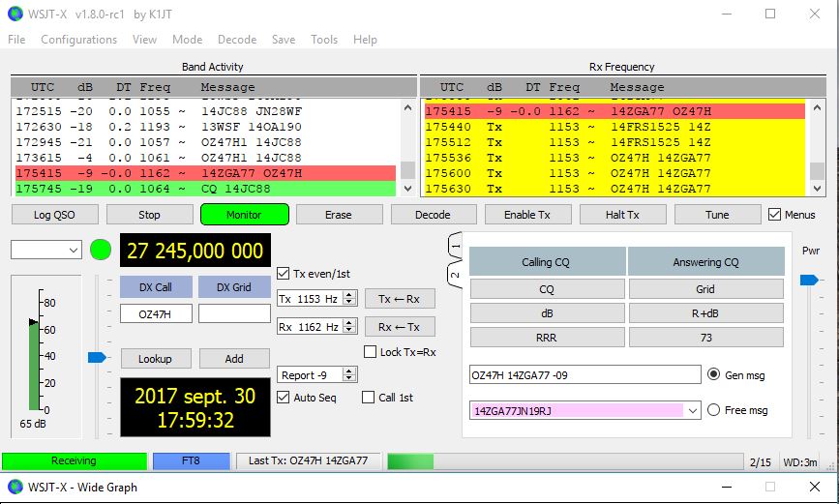Click the 73 message button

tap(705, 338)
